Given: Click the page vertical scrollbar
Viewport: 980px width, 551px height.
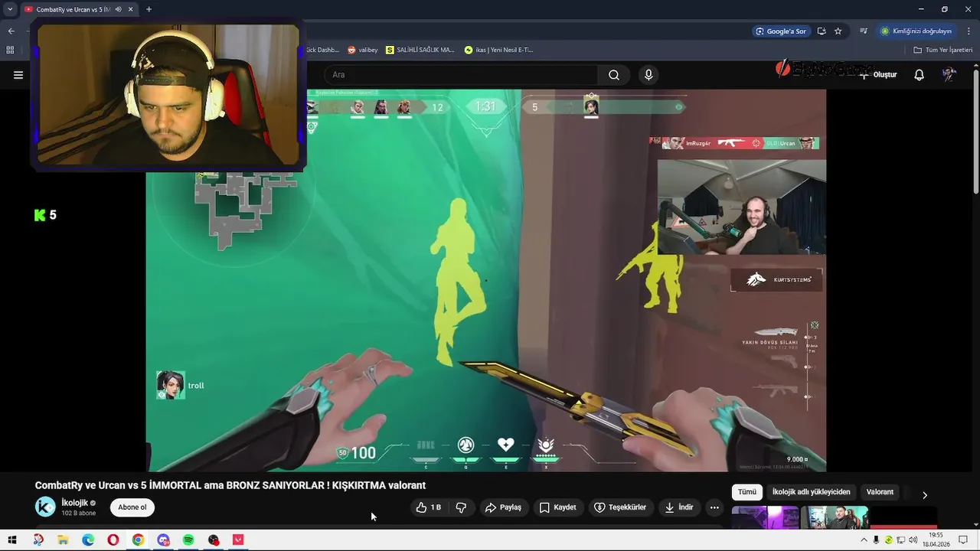Looking at the screenshot, I should point(975,130).
